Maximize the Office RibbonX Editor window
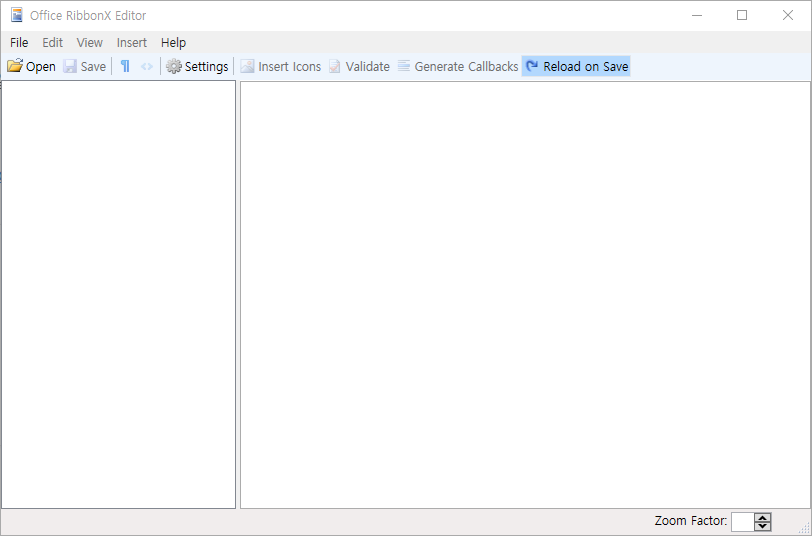 (742, 16)
